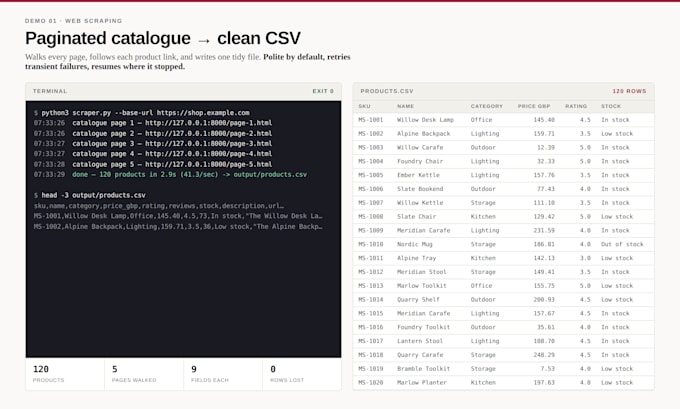This screenshot has width=680, height=409.
Task: Click the catalogue page 2 log line
Action: coord(153,134)
